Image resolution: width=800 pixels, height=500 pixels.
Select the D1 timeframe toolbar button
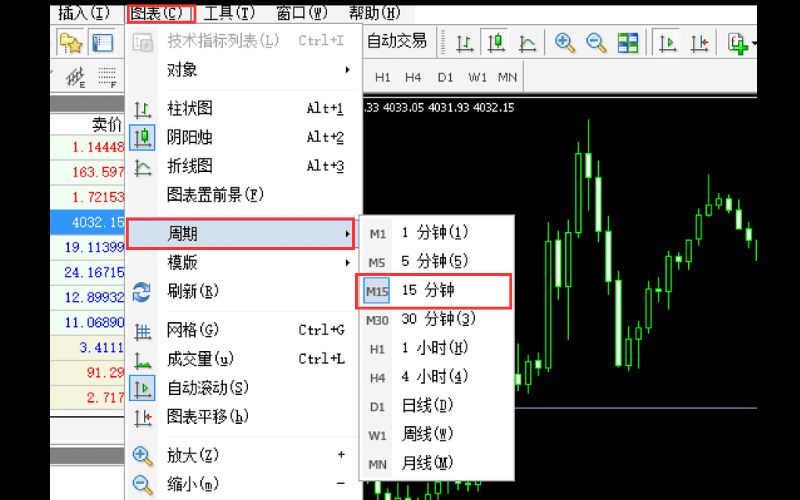(x=445, y=78)
